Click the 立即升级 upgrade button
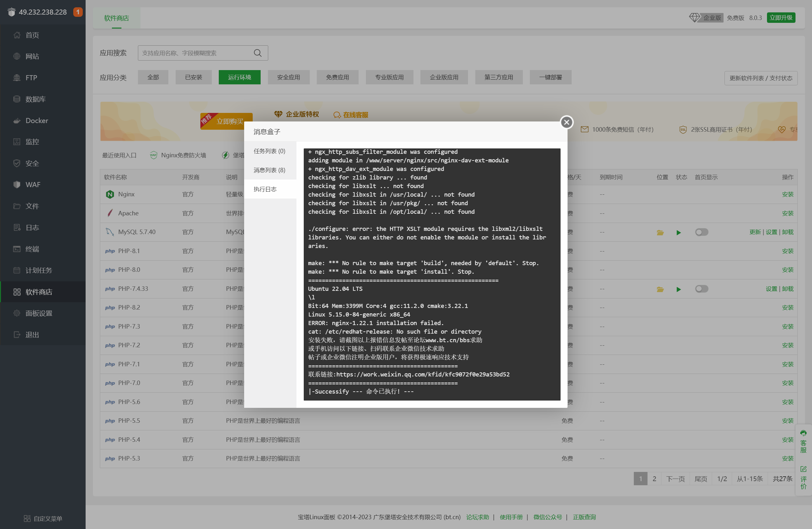The image size is (812, 529). pos(781,17)
